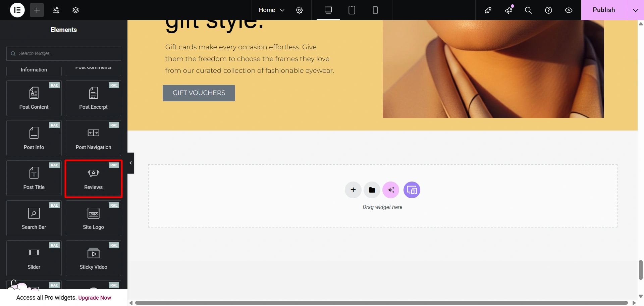
Task: Click the purple template kit icon
Action: 412,190
